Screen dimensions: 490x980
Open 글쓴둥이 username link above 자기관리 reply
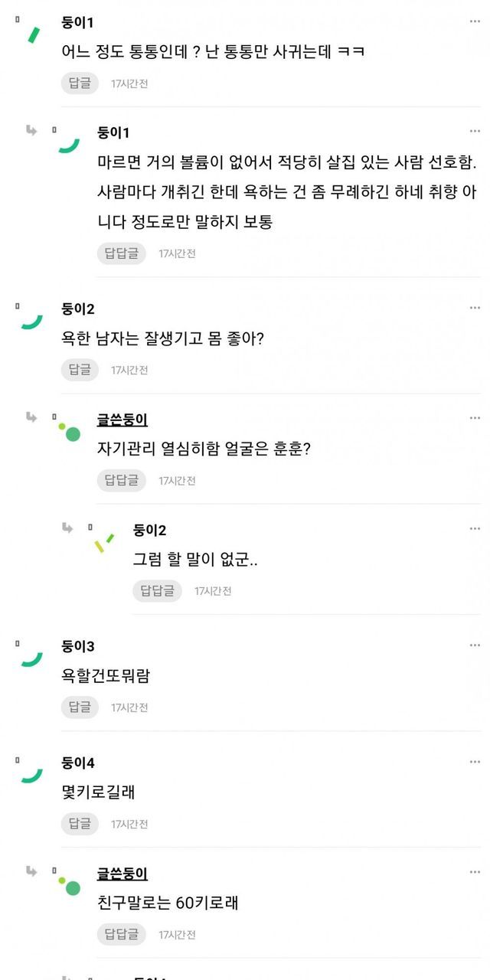click(122, 420)
